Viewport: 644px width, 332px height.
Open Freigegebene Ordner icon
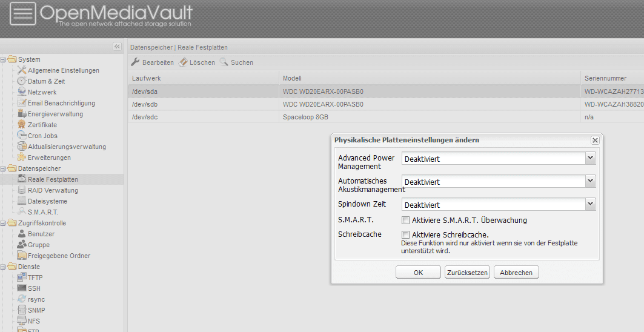(x=22, y=255)
